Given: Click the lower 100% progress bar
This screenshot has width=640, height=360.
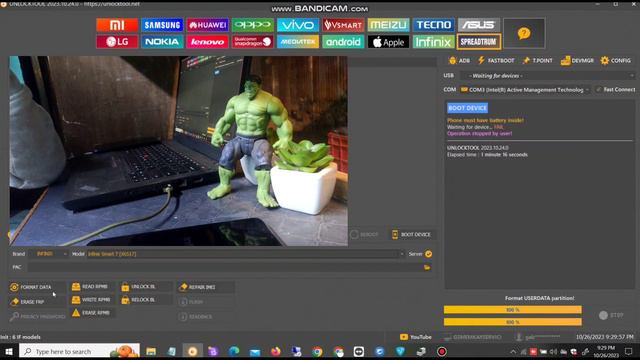Looking at the screenshot, I should pyautogui.click(x=513, y=322).
